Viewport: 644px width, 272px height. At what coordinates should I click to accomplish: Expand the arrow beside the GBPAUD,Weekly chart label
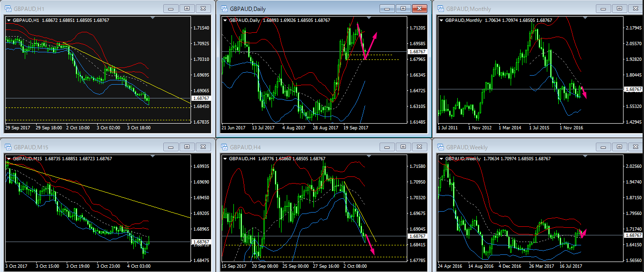pyautogui.click(x=441, y=159)
